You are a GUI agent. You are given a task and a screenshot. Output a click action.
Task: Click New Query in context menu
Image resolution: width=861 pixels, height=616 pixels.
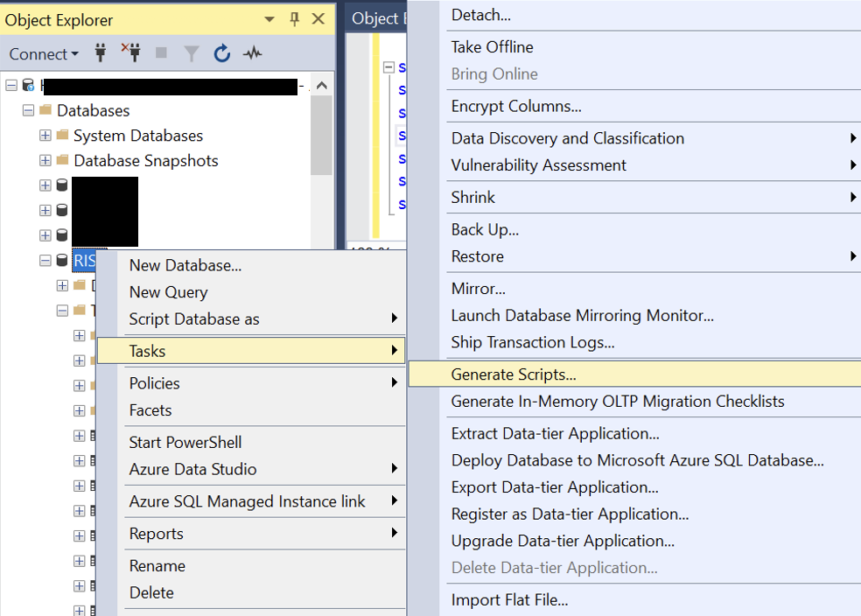click(x=168, y=292)
